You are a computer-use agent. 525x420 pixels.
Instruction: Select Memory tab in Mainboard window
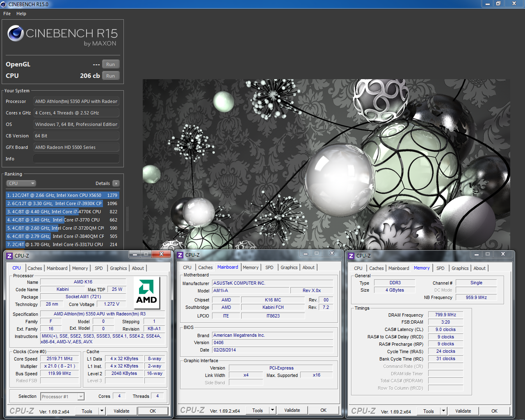point(251,267)
